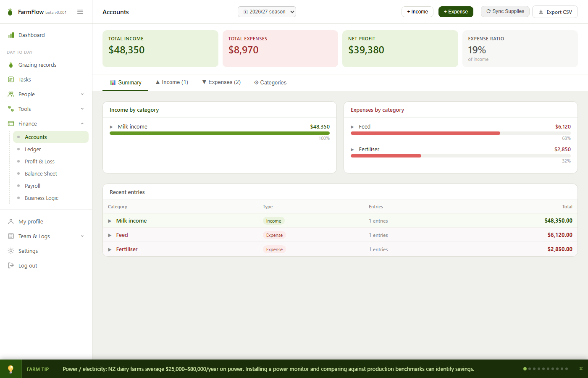Click the Total Income summary card

(160, 49)
